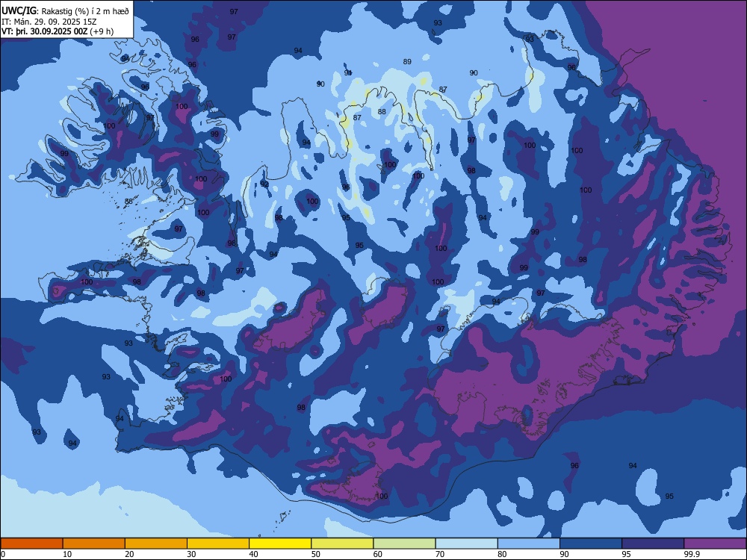Click the map humidity value '91'
747x560 pixels.
pos(348,73)
